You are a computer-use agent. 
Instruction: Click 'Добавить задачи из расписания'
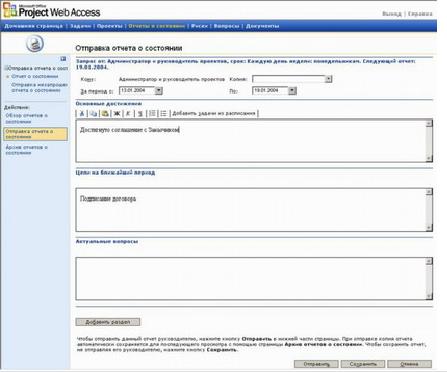(x=214, y=113)
